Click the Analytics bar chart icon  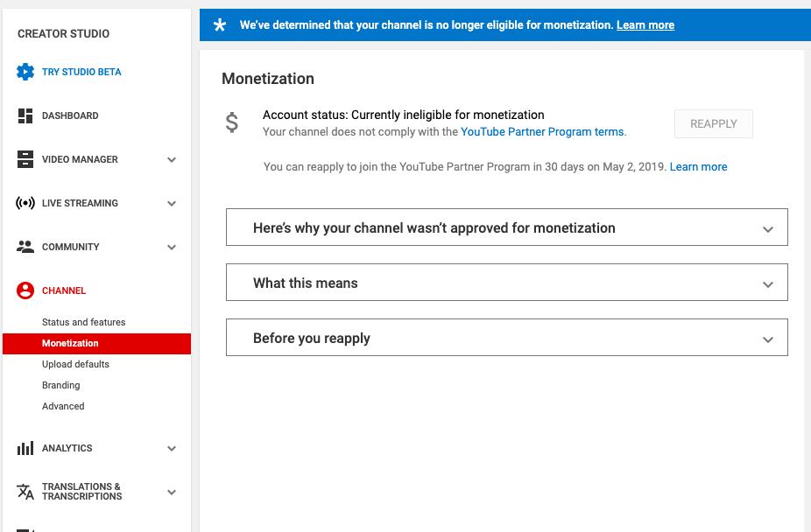coord(25,448)
